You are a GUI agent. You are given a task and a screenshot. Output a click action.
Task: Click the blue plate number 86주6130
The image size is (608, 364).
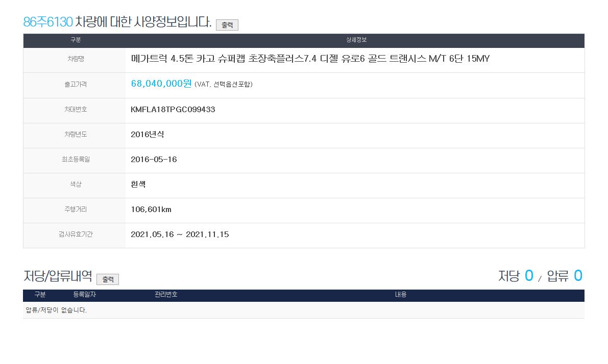click(x=48, y=22)
